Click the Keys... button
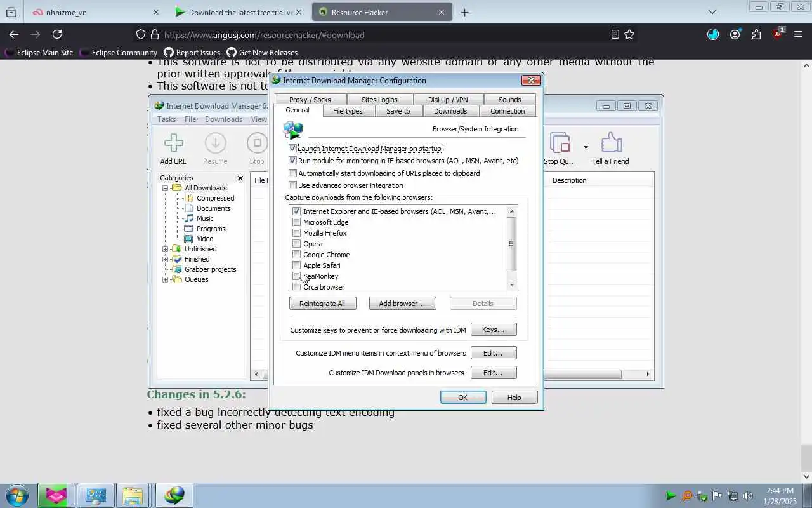The width and height of the screenshot is (812, 508). click(x=493, y=330)
